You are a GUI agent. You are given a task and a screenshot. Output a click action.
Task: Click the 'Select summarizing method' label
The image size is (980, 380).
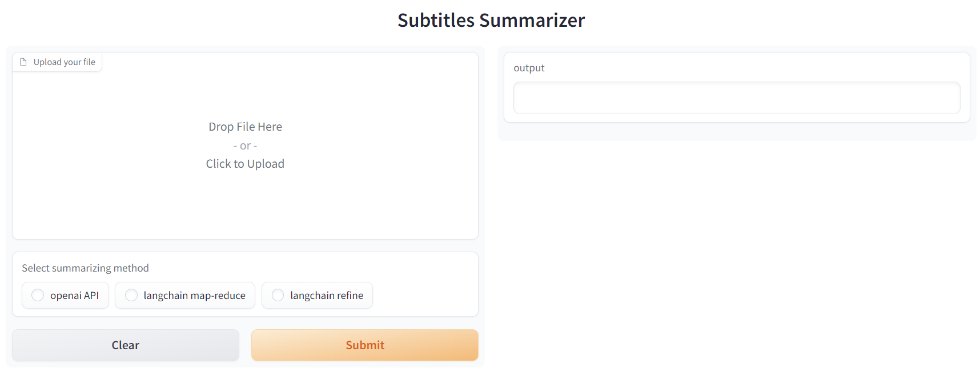point(85,268)
